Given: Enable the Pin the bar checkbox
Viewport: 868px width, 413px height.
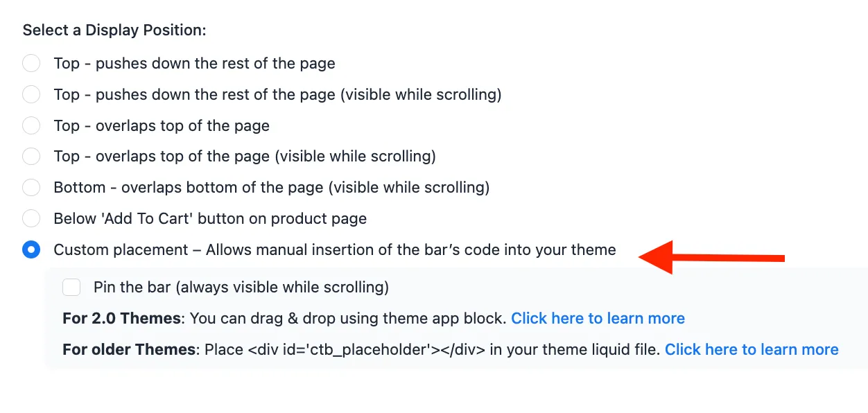Looking at the screenshot, I should coord(71,287).
